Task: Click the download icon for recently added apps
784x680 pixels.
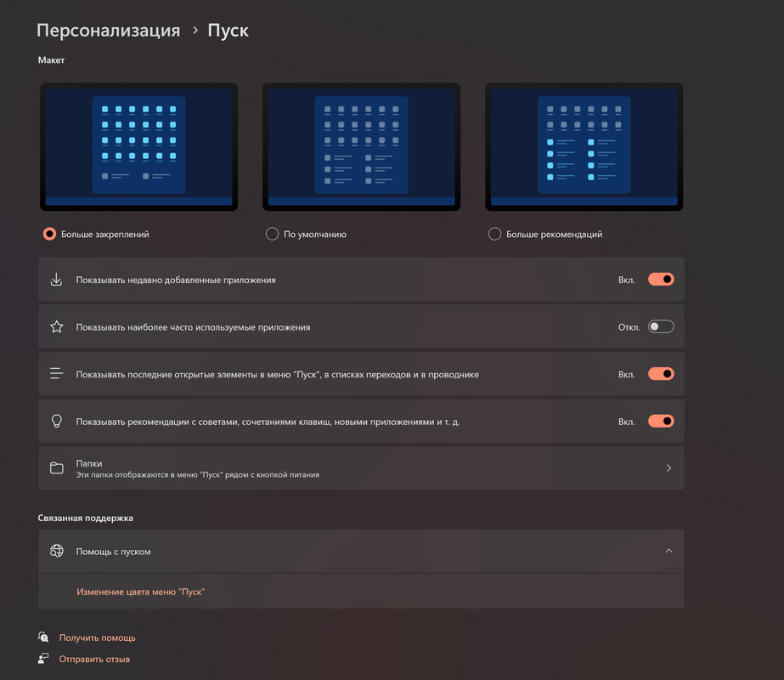Action: click(x=57, y=279)
